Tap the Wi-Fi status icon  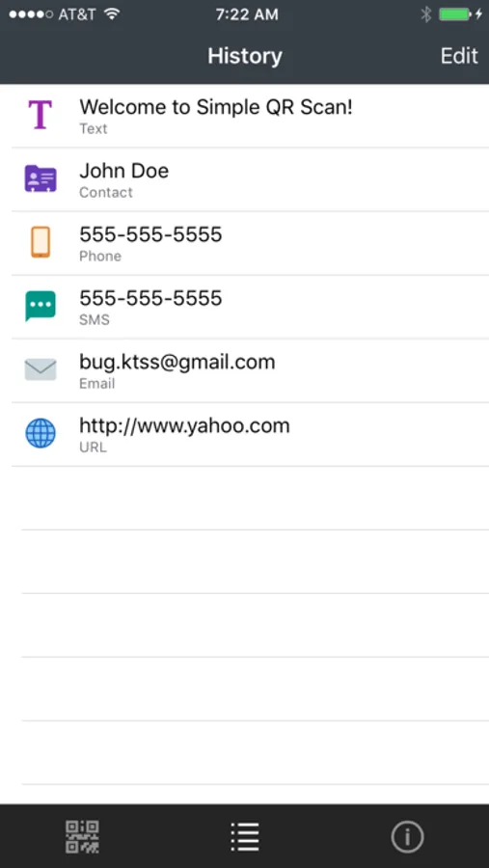[x=113, y=14]
